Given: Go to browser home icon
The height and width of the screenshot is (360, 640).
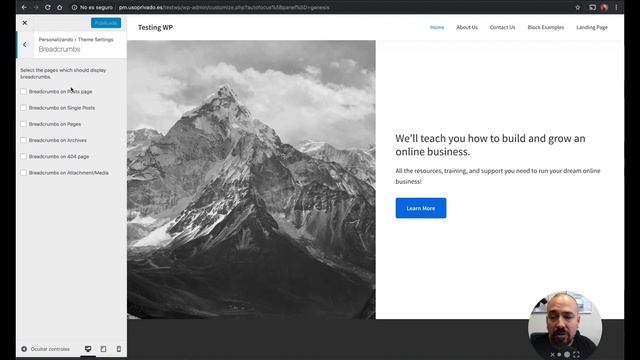Looking at the screenshot, I should pyautogui.click(x=60, y=7).
